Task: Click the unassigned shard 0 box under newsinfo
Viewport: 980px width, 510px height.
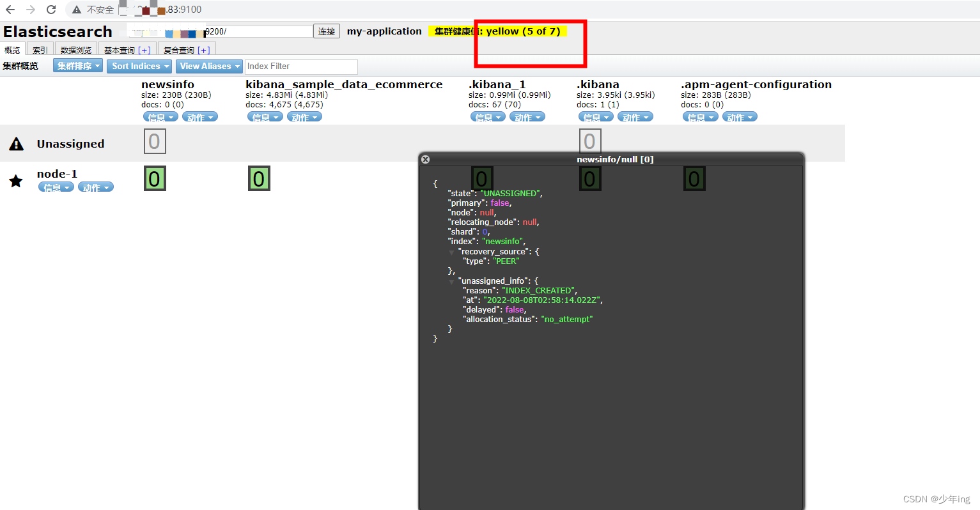Action: click(155, 141)
